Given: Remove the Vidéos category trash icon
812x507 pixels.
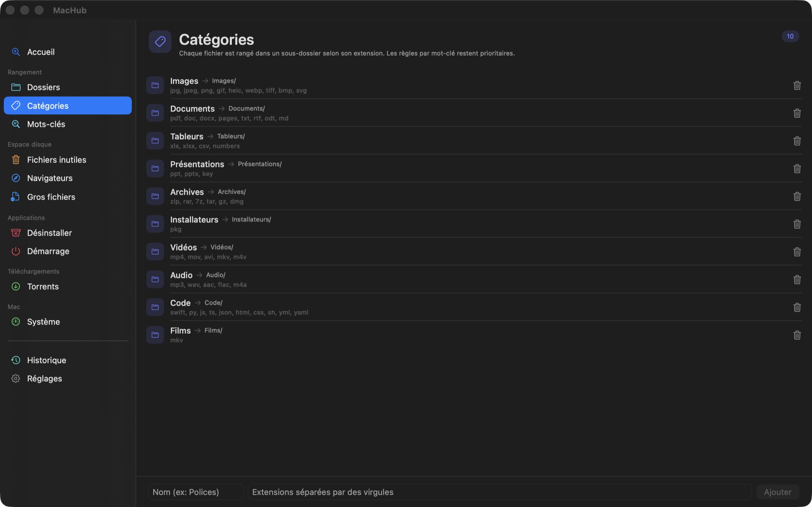Looking at the screenshot, I should click(x=797, y=252).
